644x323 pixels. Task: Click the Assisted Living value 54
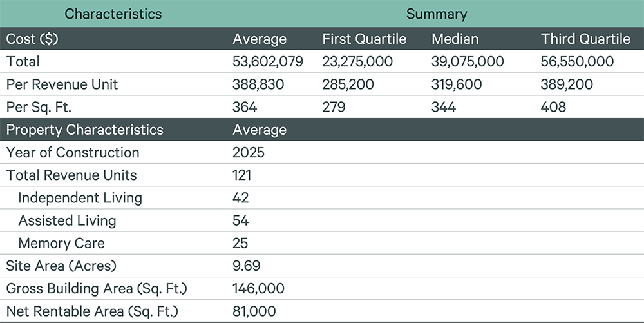240,220
